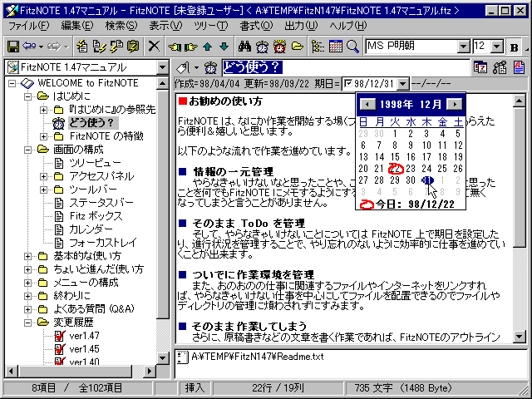The width and height of the screenshot is (532, 399).
Task: Expand the FitzNOTE の特徴 folder
Action: [x=44, y=136]
